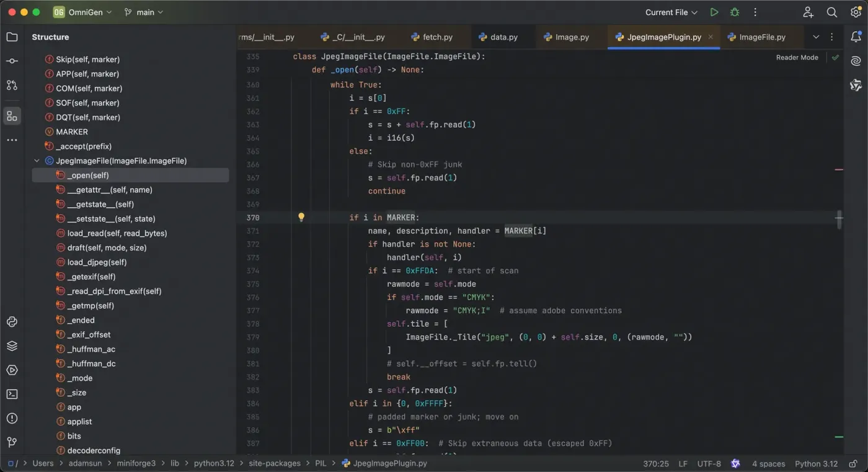This screenshot has width=868, height=472.
Task: Open the Python Console tool window
Action: [12, 322]
